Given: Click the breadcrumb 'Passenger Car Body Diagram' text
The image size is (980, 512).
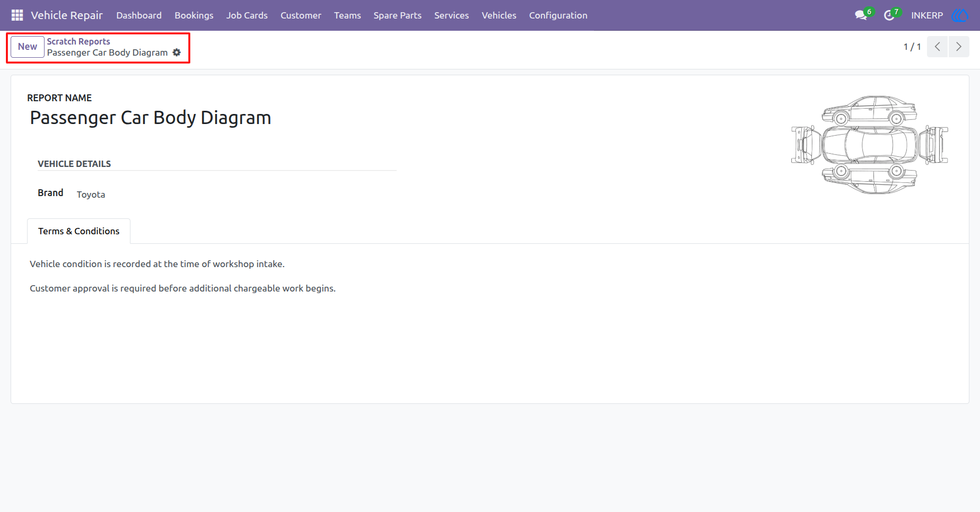Looking at the screenshot, I should coord(107,52).
